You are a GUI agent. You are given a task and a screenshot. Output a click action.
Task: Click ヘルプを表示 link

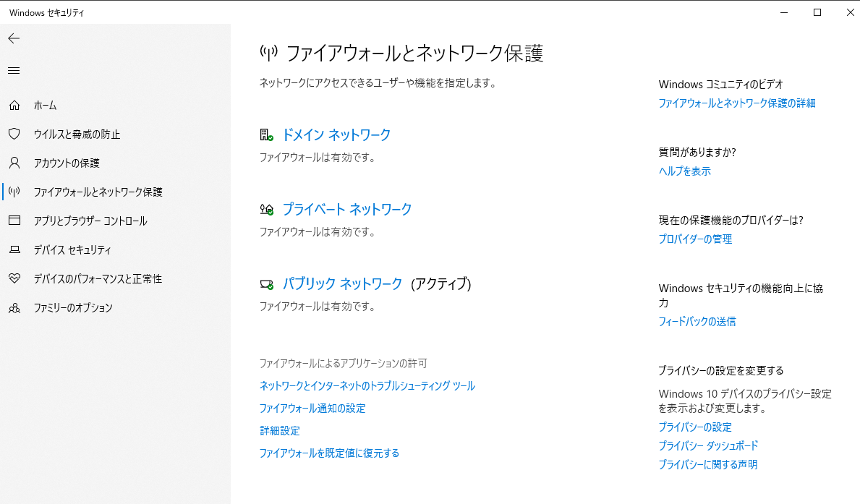pos(684,171)
